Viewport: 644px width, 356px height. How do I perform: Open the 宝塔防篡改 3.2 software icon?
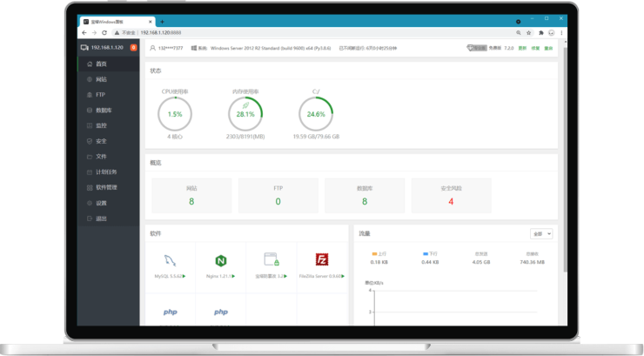coord(272,259)
